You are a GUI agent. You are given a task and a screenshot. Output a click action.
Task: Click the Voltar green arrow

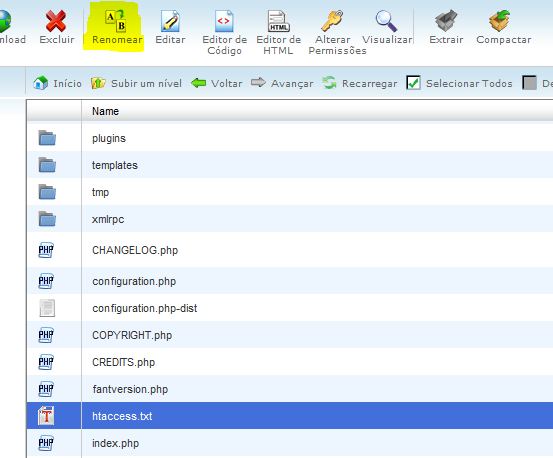point(216,83)
